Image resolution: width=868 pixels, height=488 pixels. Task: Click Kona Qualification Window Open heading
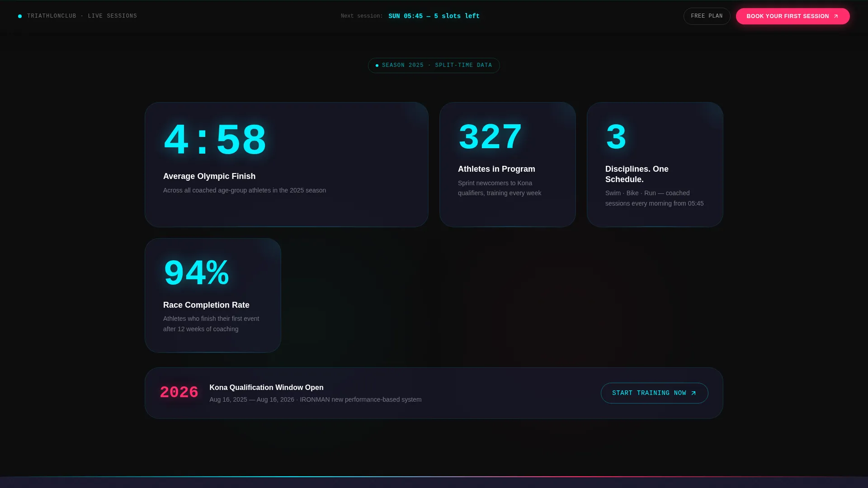[x=266, y=388]
